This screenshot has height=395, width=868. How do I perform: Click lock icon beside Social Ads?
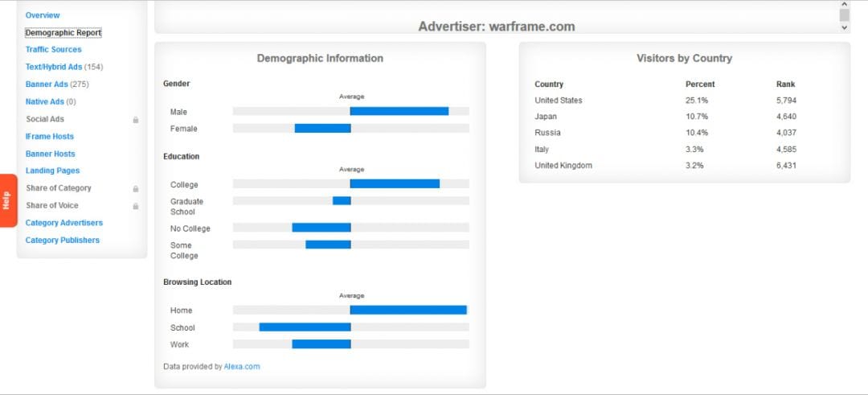click(x=136, y=120)
